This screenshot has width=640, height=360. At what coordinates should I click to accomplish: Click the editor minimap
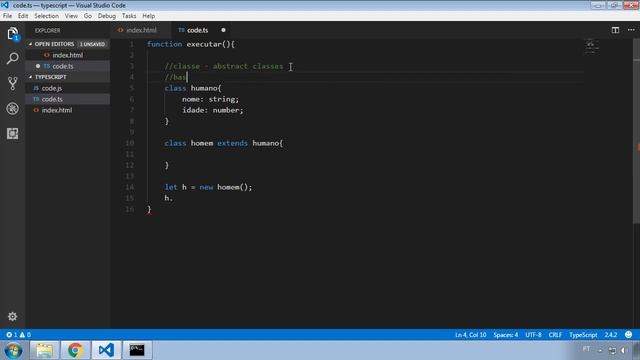pos(591,47)
